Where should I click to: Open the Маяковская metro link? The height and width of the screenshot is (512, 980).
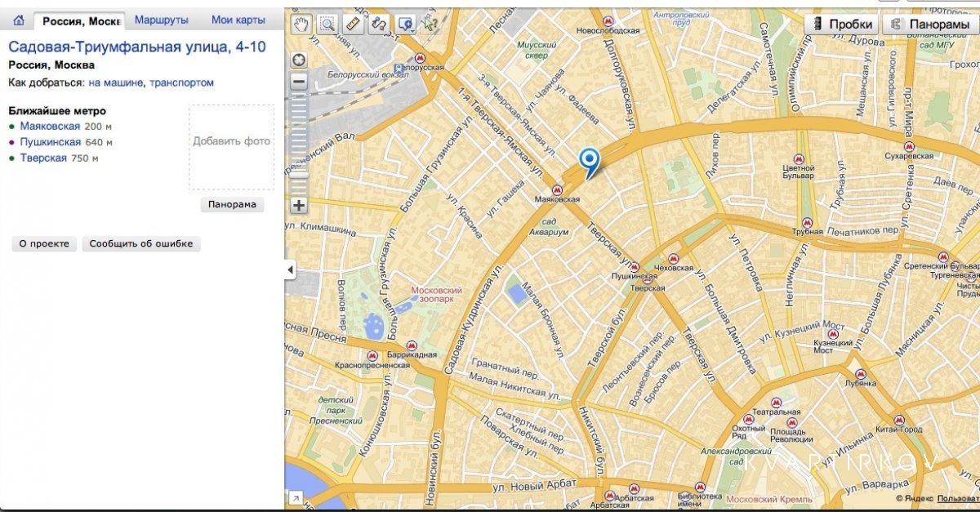click(x=50, y=126)
